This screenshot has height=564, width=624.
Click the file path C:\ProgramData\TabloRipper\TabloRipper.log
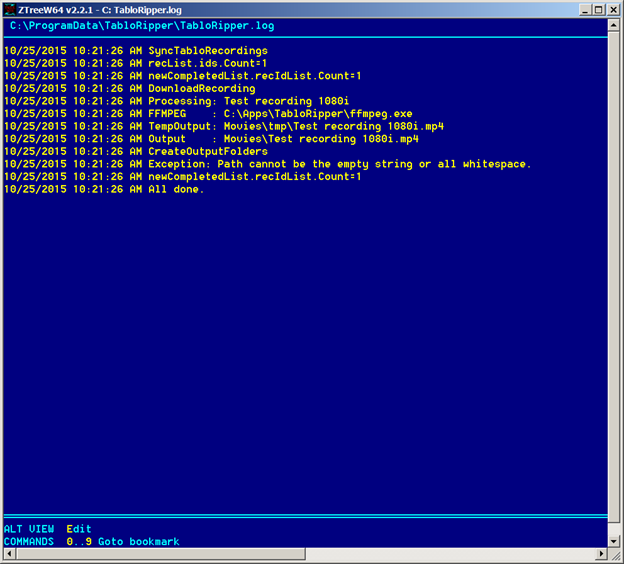tap(142, 26)
